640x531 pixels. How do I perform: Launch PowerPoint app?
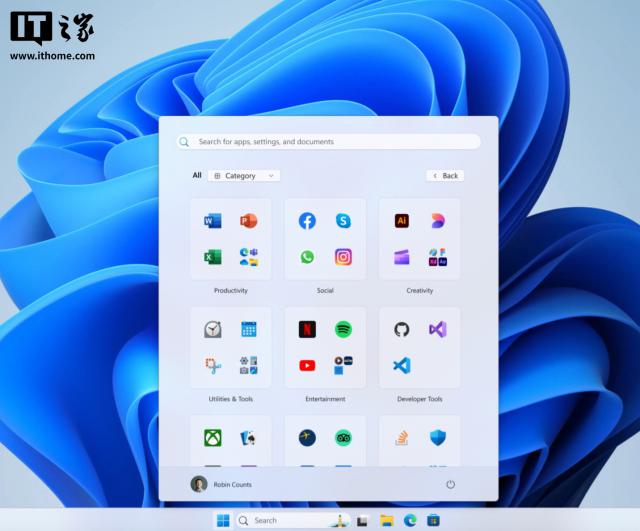(248, 221)
